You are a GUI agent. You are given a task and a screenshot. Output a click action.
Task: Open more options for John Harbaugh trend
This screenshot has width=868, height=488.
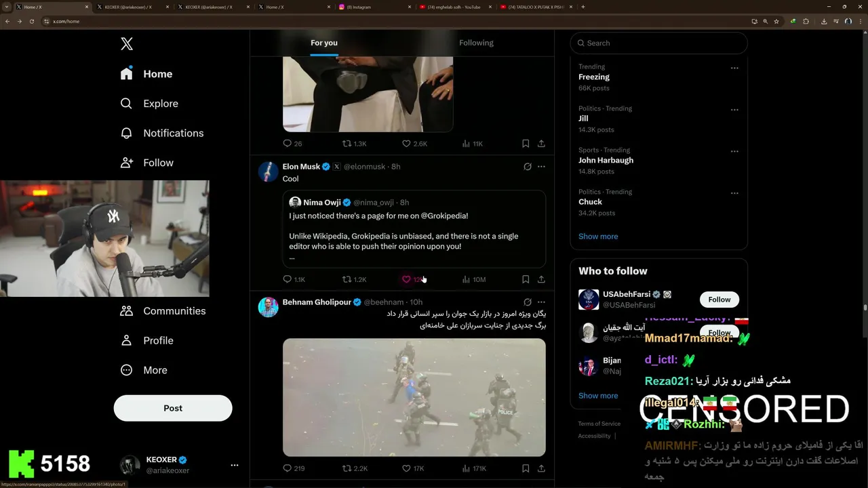click(x=734, y=151)
